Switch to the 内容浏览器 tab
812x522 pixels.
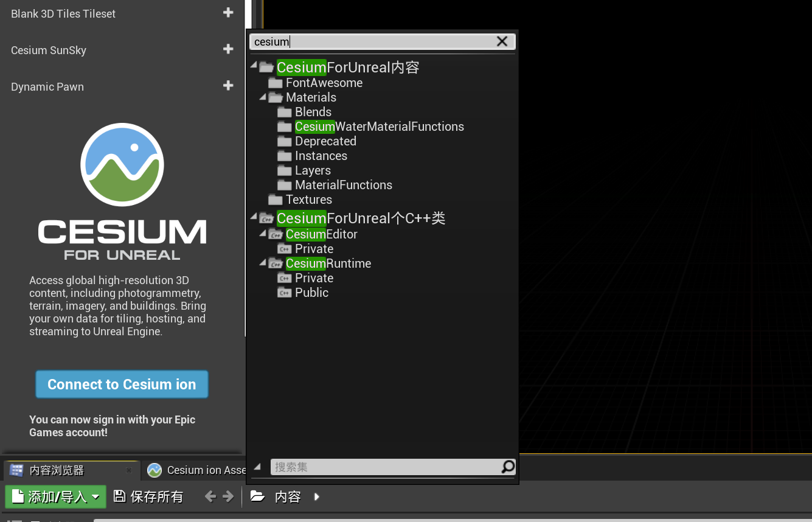57,470
